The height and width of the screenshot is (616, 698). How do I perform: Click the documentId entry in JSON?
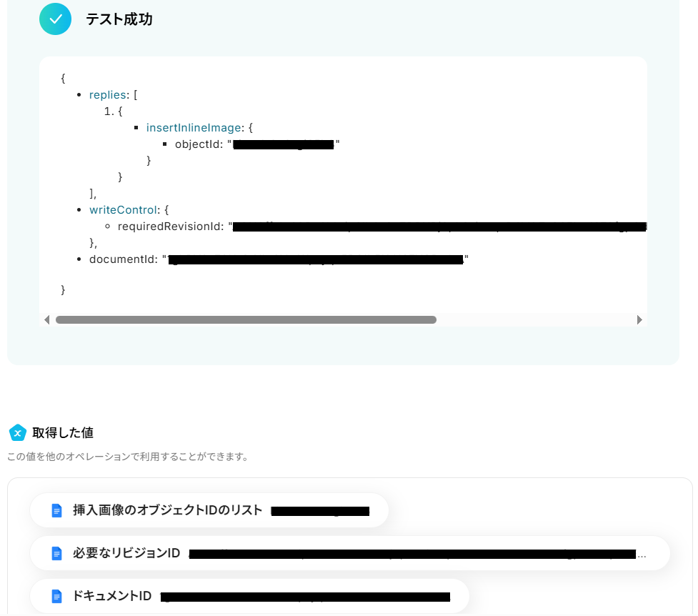[x=279, y=259]
